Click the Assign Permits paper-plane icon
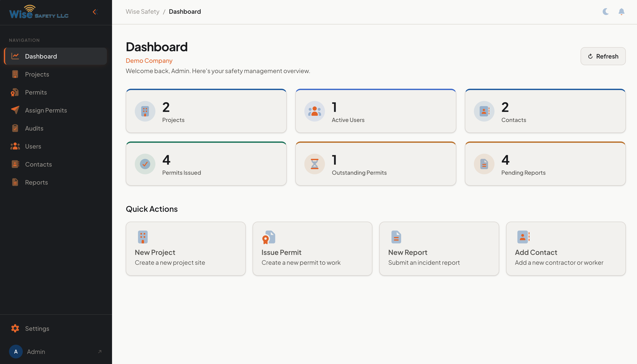This screenshot has width=637, height=364. click(15, 110)
